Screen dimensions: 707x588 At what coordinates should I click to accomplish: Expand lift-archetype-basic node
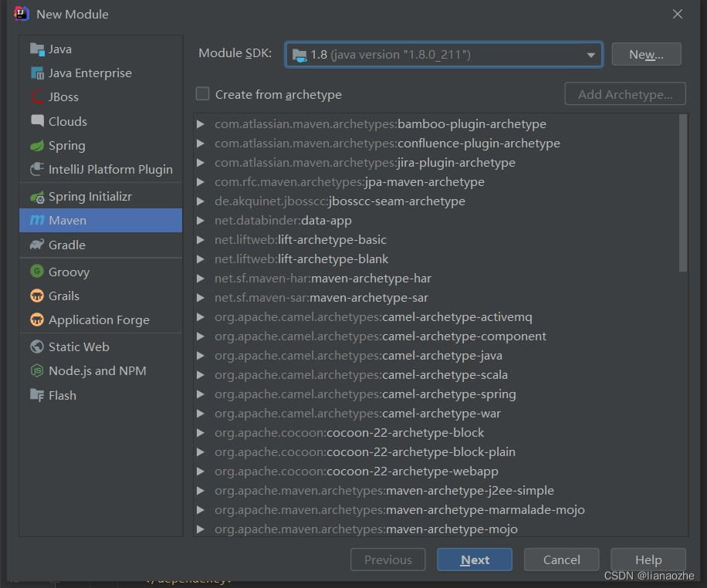[201, 239]
